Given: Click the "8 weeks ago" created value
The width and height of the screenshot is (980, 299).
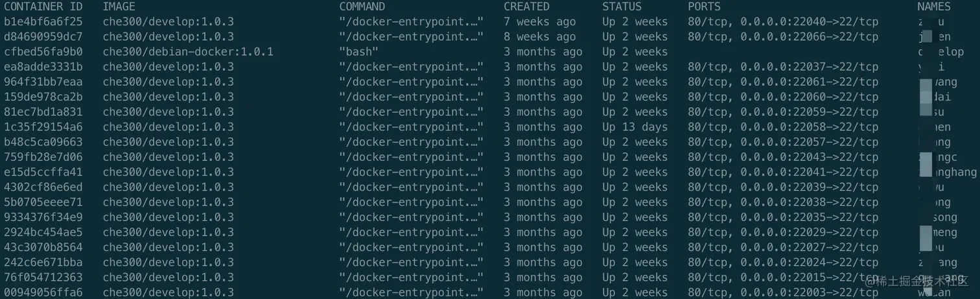Looking at the screenshot, I should (x=539, y=36).
